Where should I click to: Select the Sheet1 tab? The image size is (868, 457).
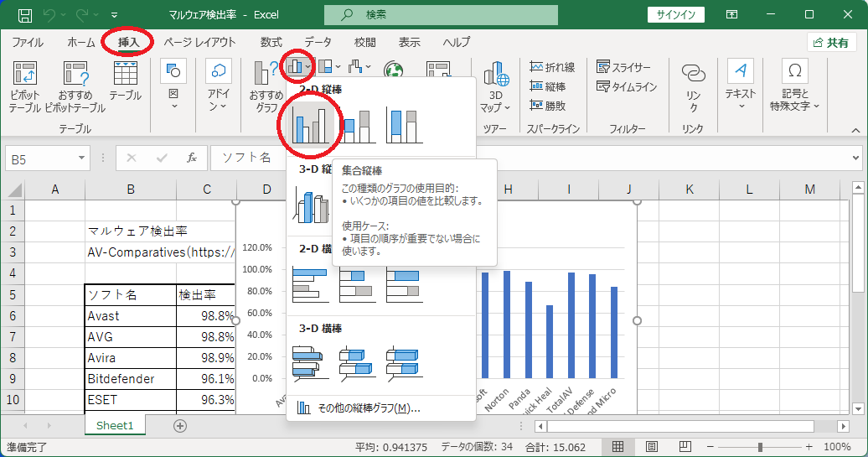tap(115, 425)
